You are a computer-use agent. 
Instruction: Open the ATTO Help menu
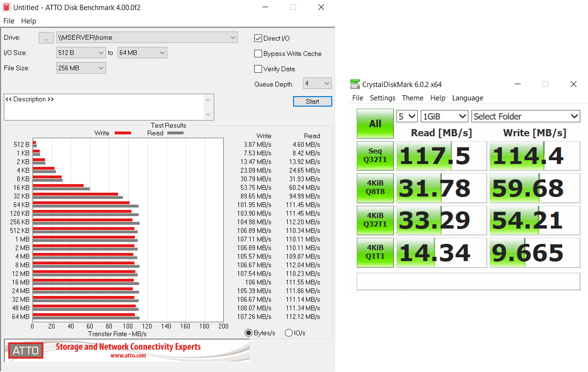[x=29, y=21]
